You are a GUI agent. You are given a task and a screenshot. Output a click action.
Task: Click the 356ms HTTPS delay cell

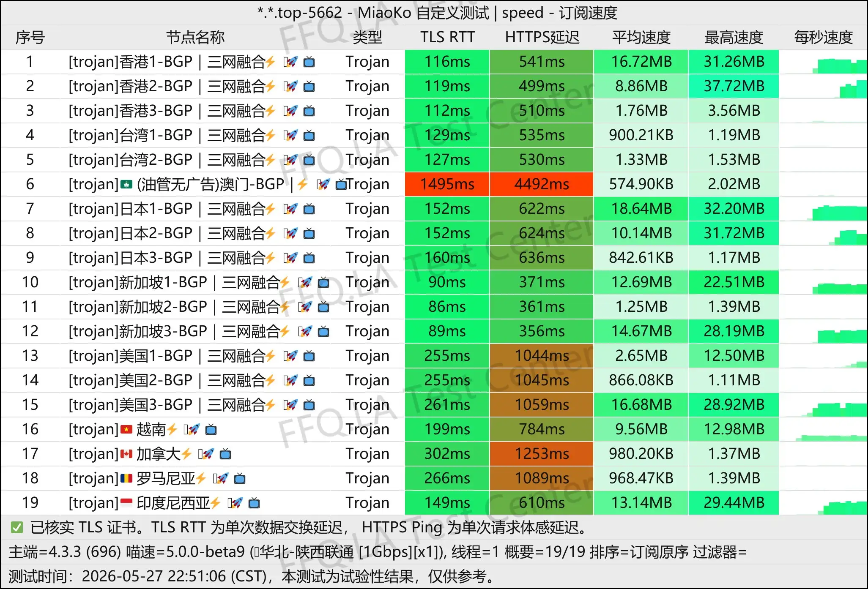point(542,331)
